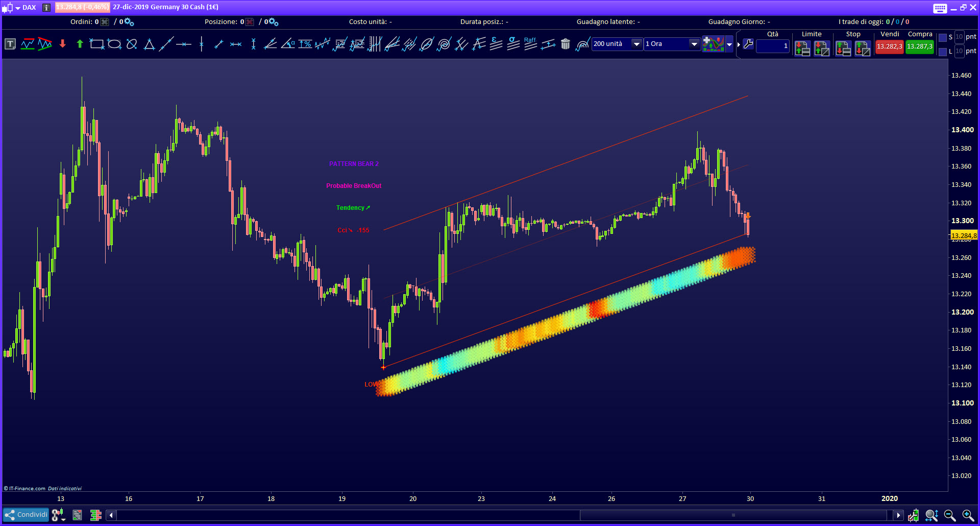
Task: Tick the L limit checkbox
Action: 943,52
